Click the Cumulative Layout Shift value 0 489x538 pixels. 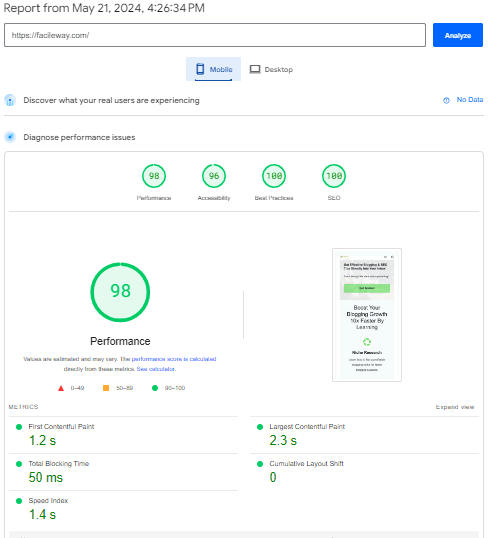pyautogui.click(x=273, y=477)
